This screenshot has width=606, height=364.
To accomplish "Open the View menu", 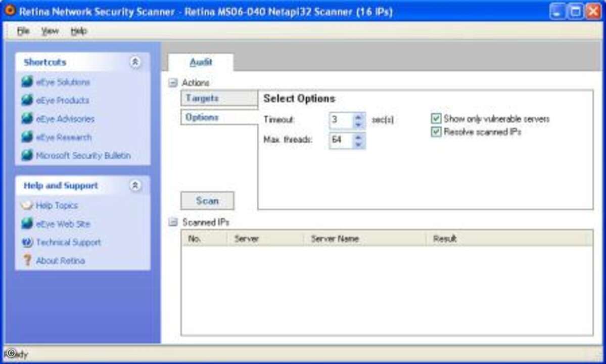I will [x=50, y=31].
